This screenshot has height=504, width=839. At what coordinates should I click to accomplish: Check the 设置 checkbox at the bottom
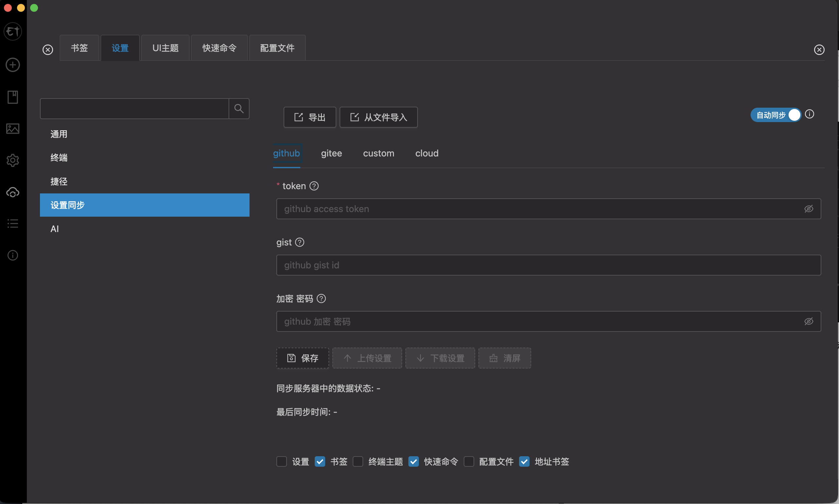281,461
